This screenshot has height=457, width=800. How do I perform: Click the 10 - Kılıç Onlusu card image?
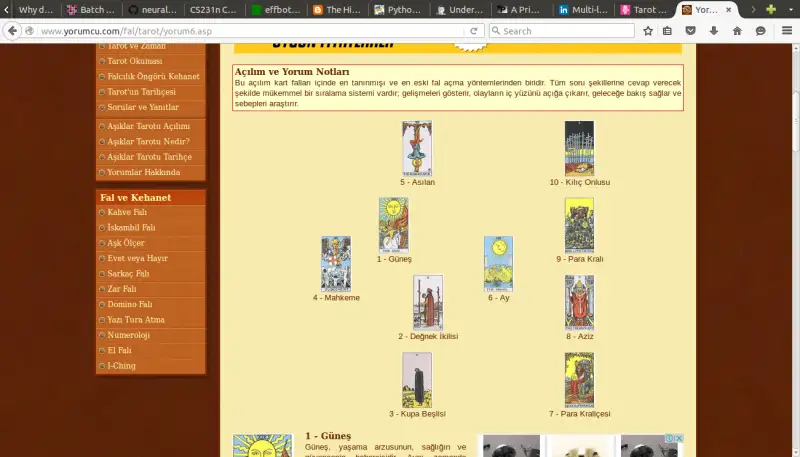click(579, 148)
